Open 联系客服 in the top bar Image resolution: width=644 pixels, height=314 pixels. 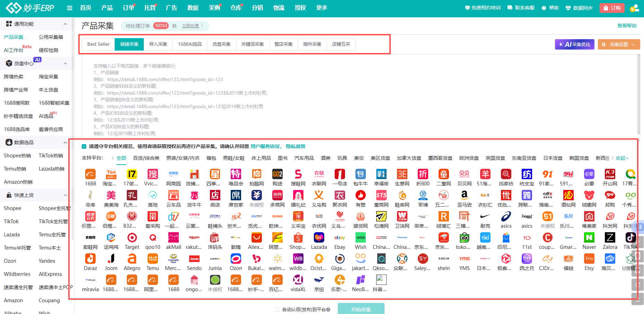pyautogui.click(x=521, y=8)
